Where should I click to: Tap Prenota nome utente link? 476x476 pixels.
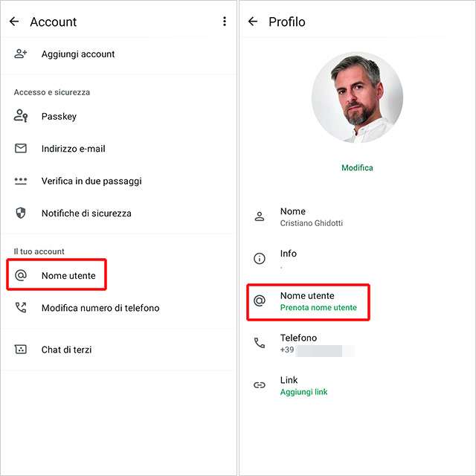[318, 307]
